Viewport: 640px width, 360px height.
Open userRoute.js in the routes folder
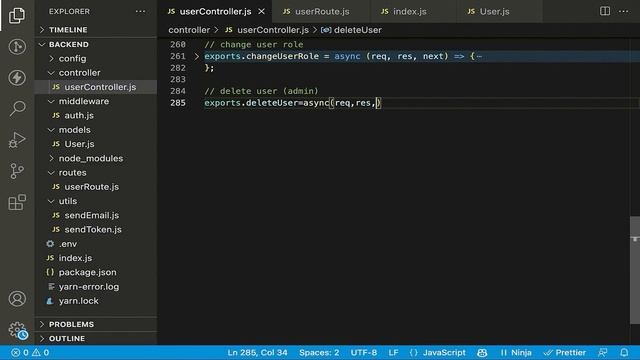96,187
